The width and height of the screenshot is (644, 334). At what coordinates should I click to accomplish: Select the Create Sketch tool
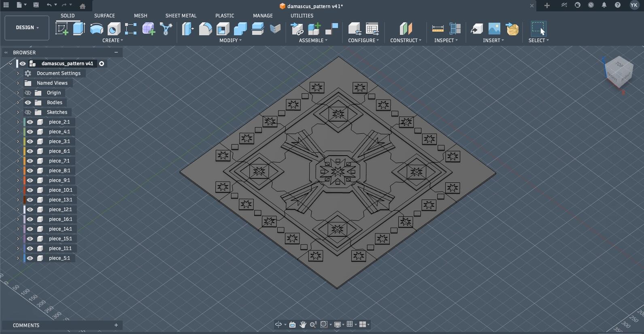62,29
